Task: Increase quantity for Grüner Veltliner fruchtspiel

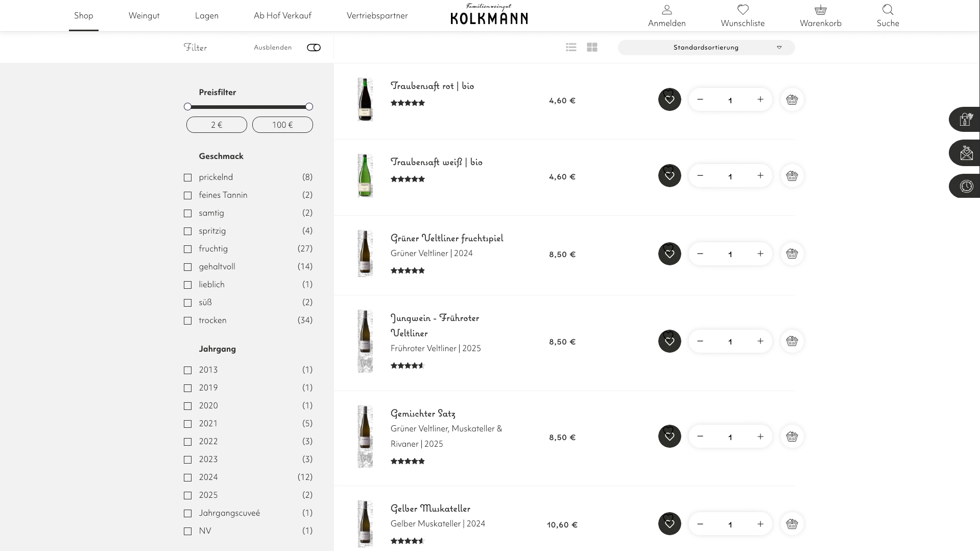Action: pos(760,254)
